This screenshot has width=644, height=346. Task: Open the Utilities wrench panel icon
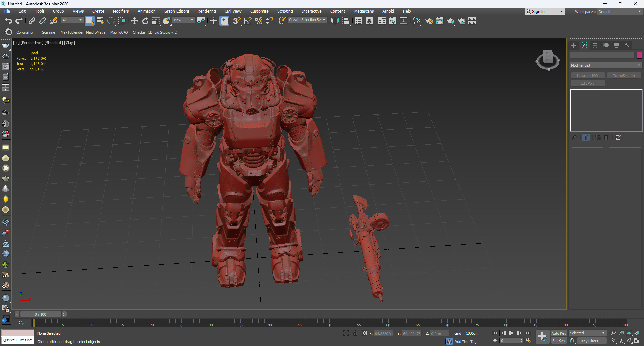click(627, 45)
